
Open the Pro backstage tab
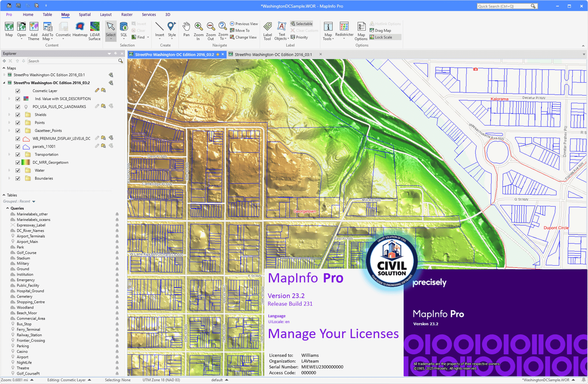pyautogui.click(x=9, y=14)
